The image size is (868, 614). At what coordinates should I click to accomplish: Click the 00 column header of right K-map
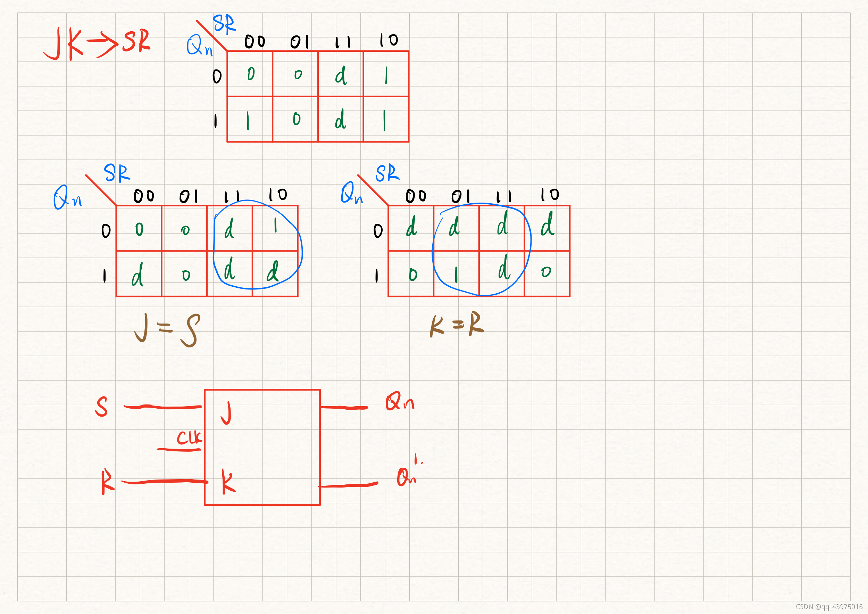[x=416, y=196]
